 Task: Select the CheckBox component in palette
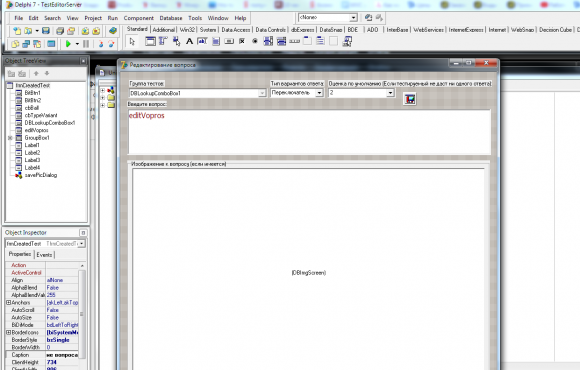[242, 41]
